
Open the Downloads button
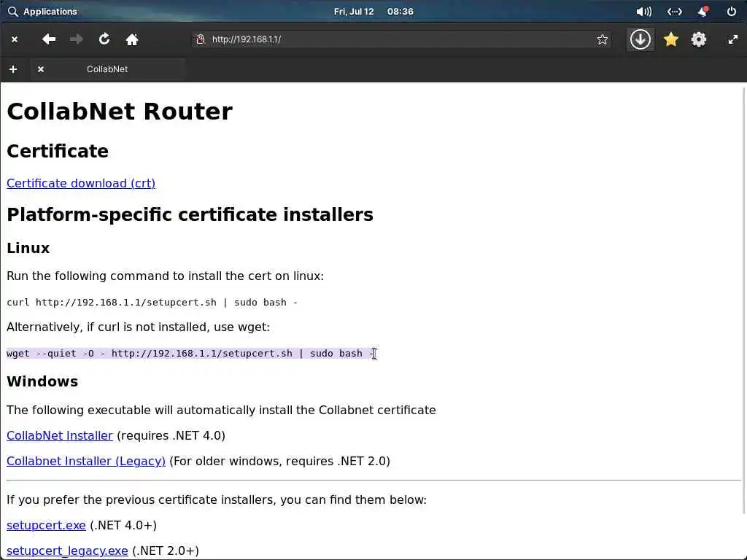[x=640, y=39]
